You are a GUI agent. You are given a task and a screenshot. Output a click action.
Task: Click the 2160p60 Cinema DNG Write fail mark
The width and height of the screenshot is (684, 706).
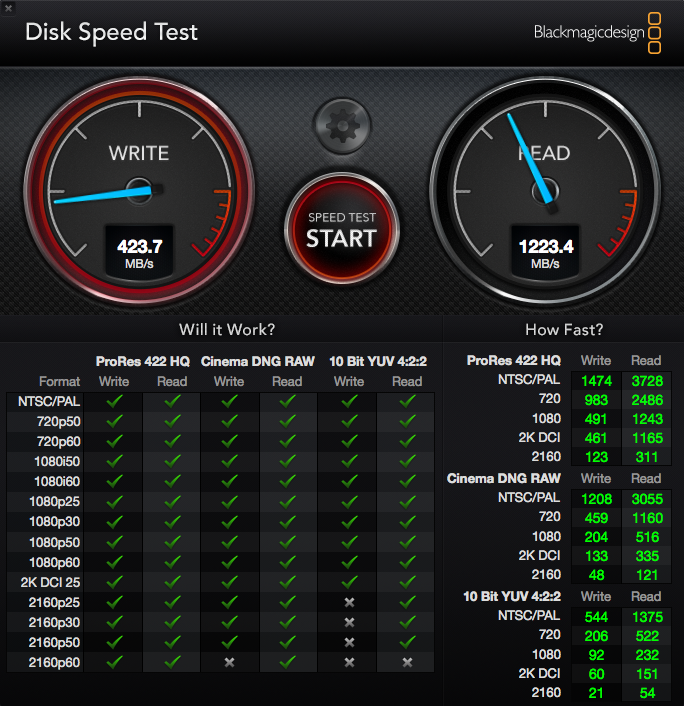(x=230, y=662)
